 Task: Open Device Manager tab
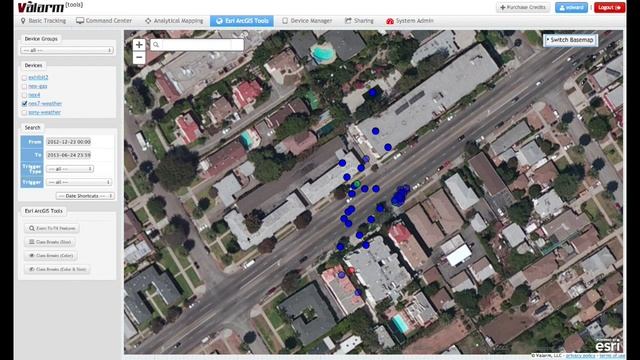307,20
